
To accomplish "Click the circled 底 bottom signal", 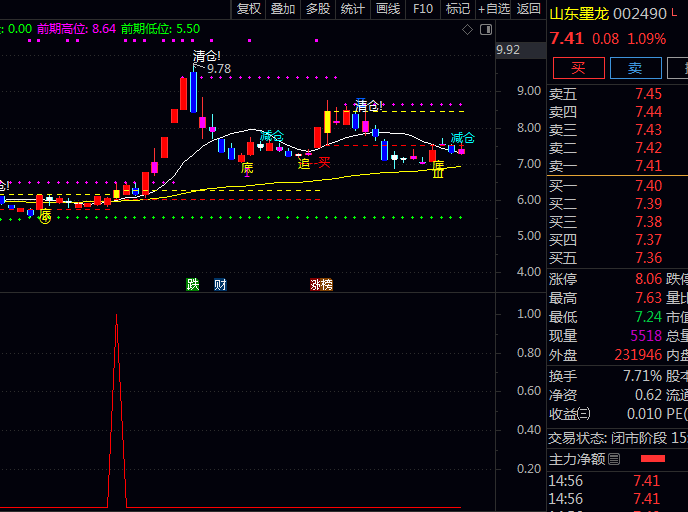I will [45, 217].
